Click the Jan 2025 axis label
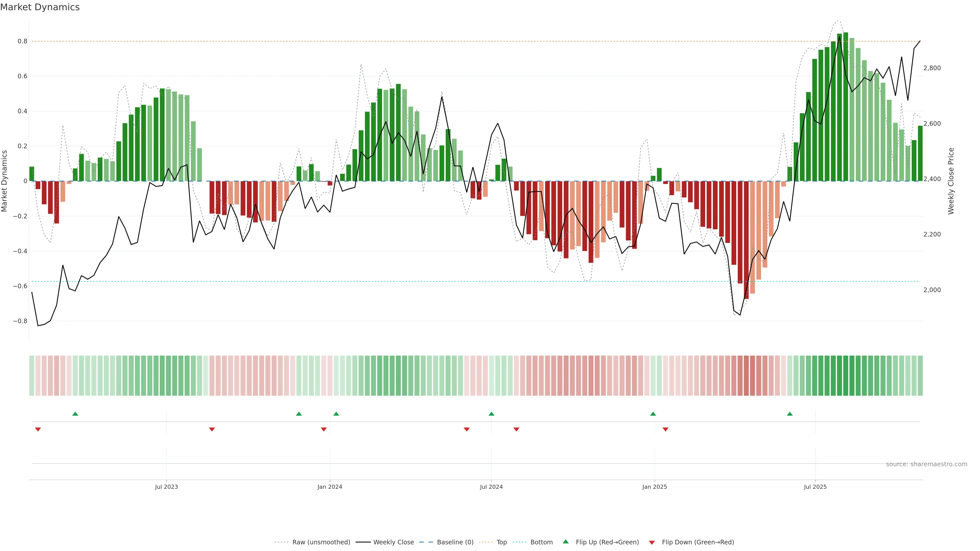The height and width of the screenshot is (551, 980). (x=654, y=487)
